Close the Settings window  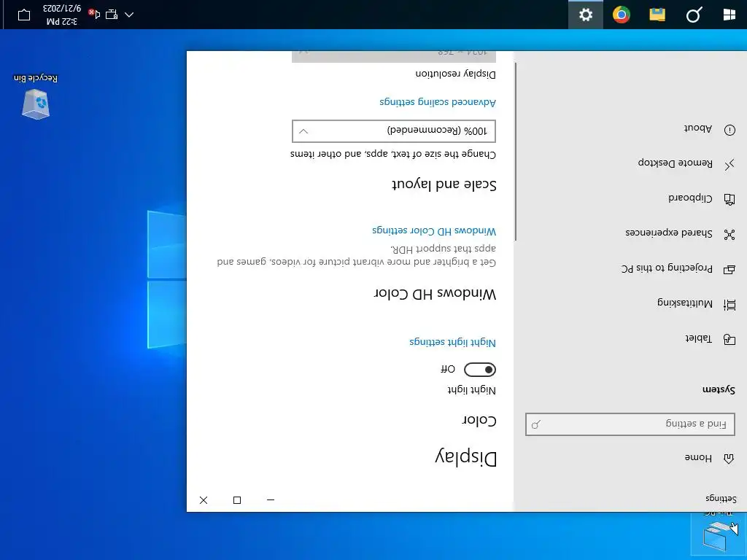(204, 500)
